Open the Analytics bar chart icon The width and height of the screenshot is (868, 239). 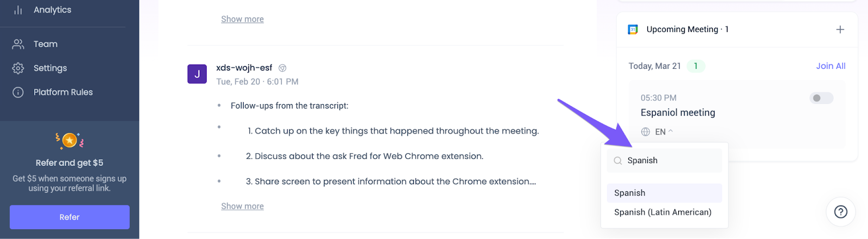tap(18, 10)
